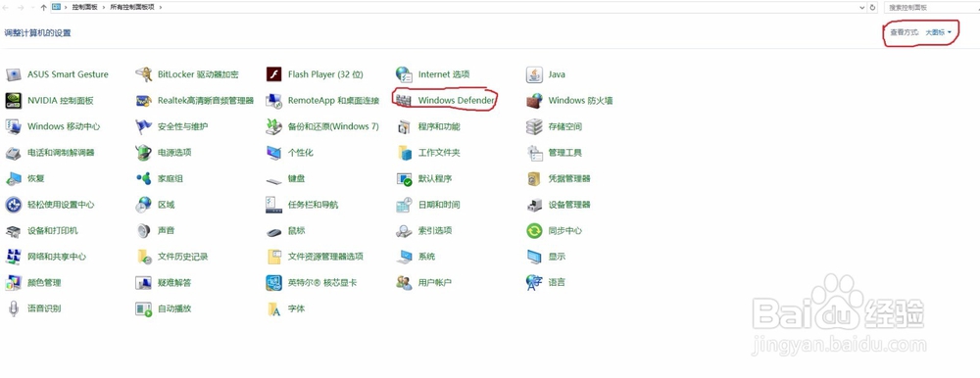Open the 区域 globe icon
The image size is (980, 378).
click(x=144, y=205)
